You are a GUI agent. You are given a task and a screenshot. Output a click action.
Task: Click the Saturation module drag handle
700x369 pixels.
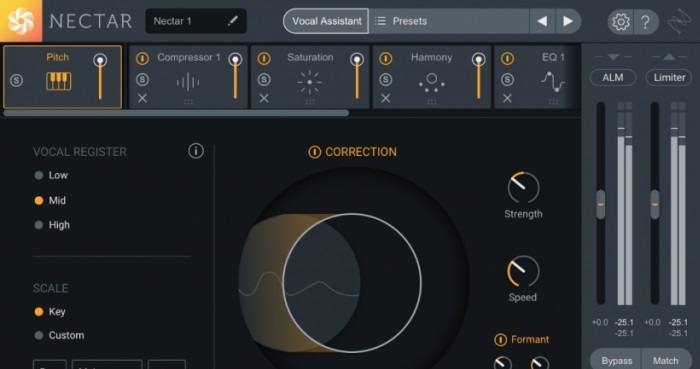point(310,102)
